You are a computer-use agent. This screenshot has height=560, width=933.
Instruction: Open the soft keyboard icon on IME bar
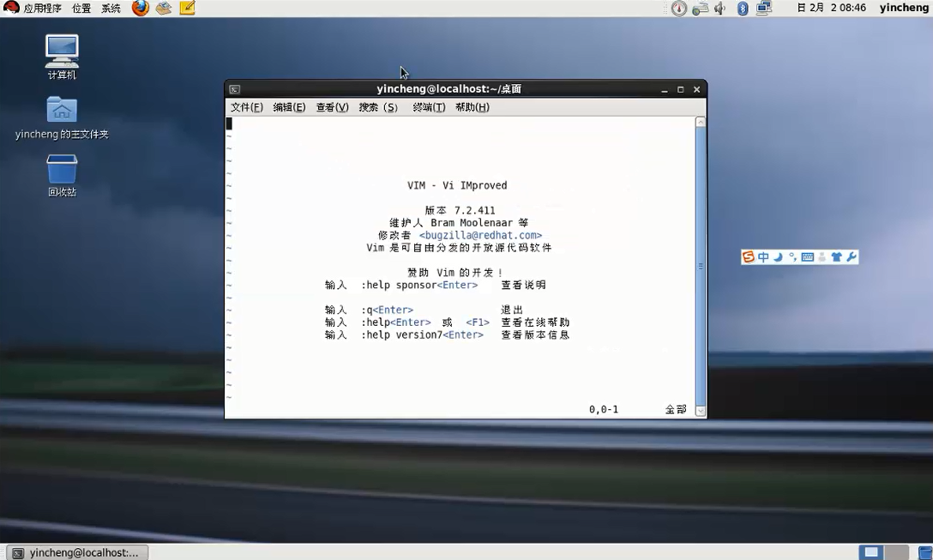tap(808, 257)
